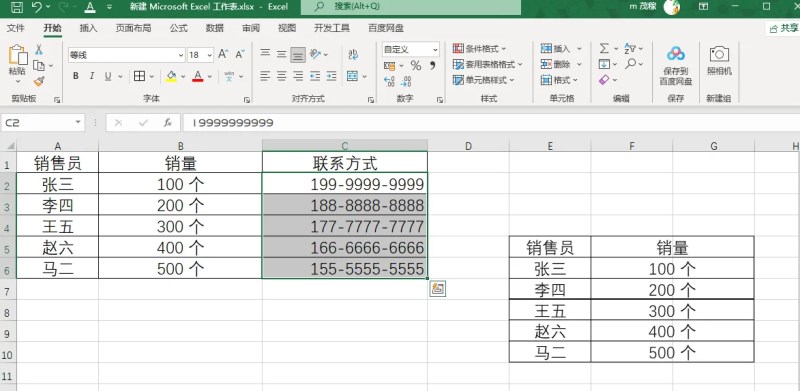Increase font size with large A icon

(223, 54)
